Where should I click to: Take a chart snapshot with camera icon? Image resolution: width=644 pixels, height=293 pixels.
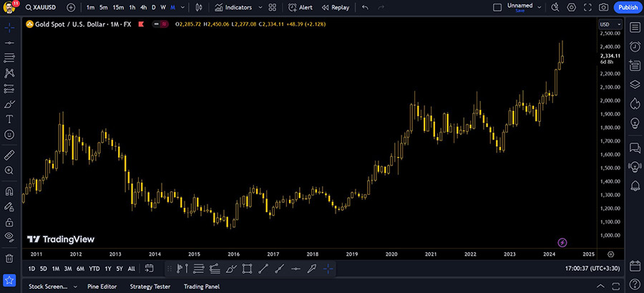pos(603,7)
